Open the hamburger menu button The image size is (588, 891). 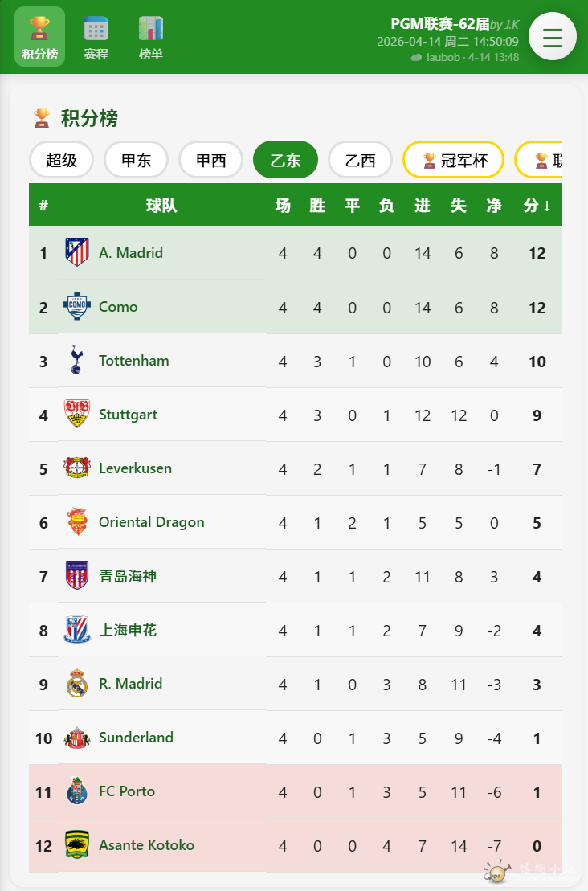pos(552,37)
